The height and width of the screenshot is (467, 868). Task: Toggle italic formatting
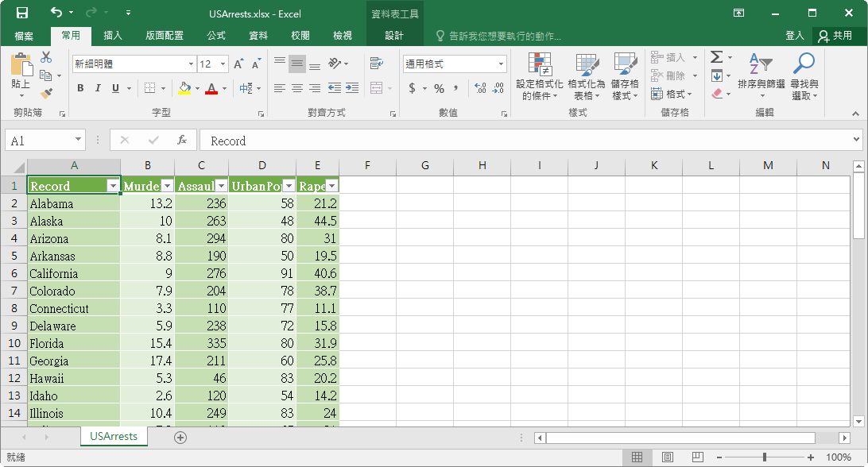click(97, 88)
